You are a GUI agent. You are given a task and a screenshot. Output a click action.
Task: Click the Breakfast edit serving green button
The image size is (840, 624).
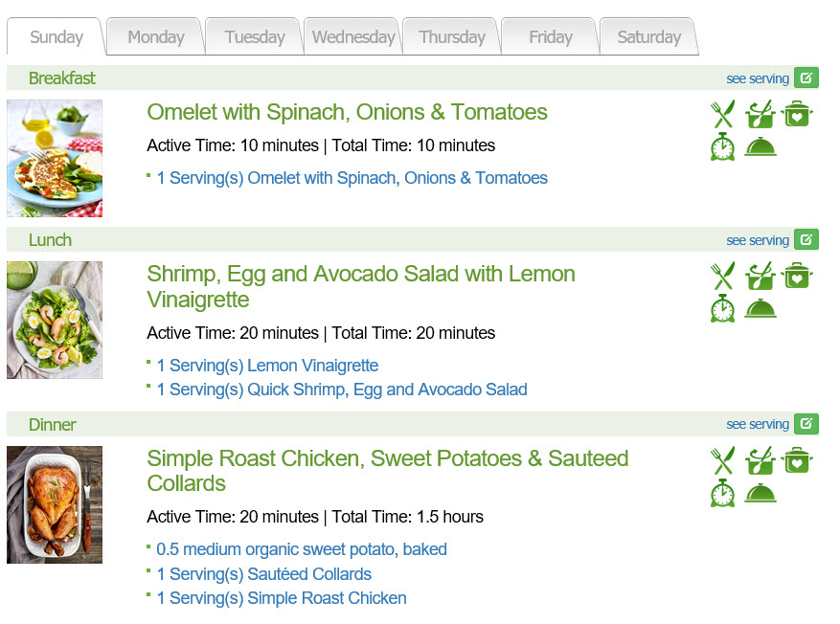tap(806, 78)
